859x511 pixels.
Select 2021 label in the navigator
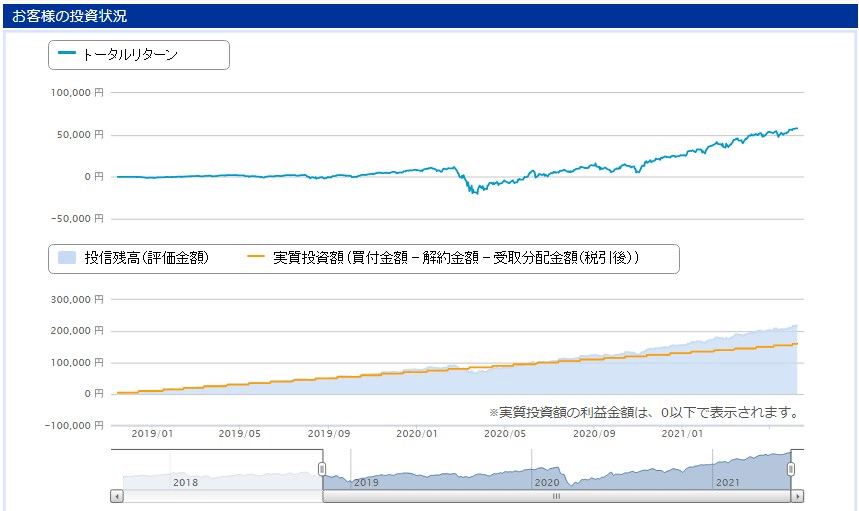[x=728, y=483]
